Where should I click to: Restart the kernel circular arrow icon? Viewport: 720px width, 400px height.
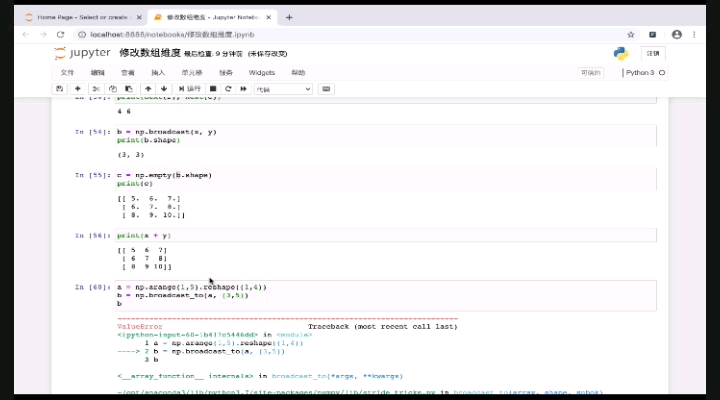click(228, 89)
